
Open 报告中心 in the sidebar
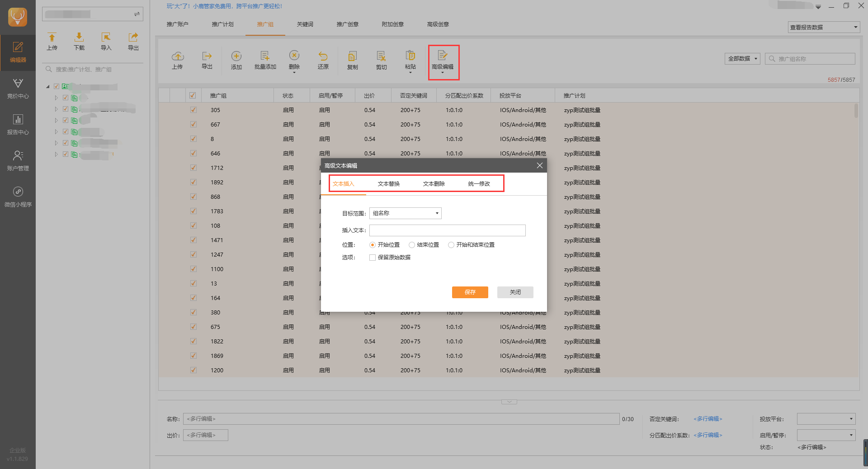[x=18, y=125]
